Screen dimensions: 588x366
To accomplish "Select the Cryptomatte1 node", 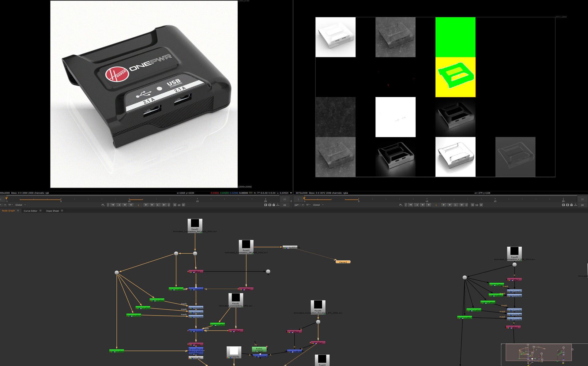I will [176, 289].
